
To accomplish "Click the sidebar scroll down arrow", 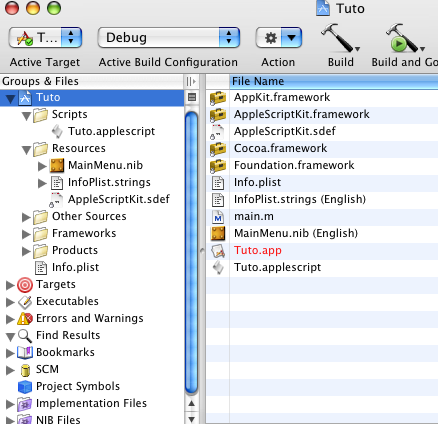I will coord(192,418).
